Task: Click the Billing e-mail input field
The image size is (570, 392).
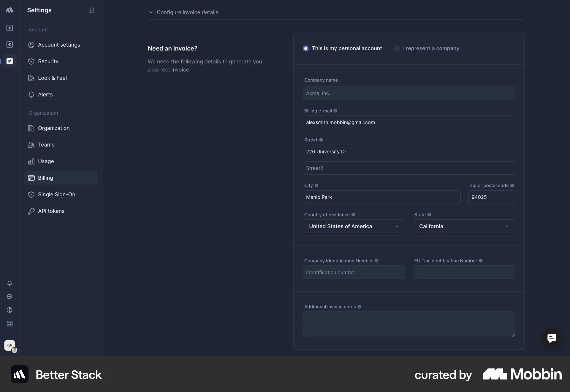Action: click(408, 122)
